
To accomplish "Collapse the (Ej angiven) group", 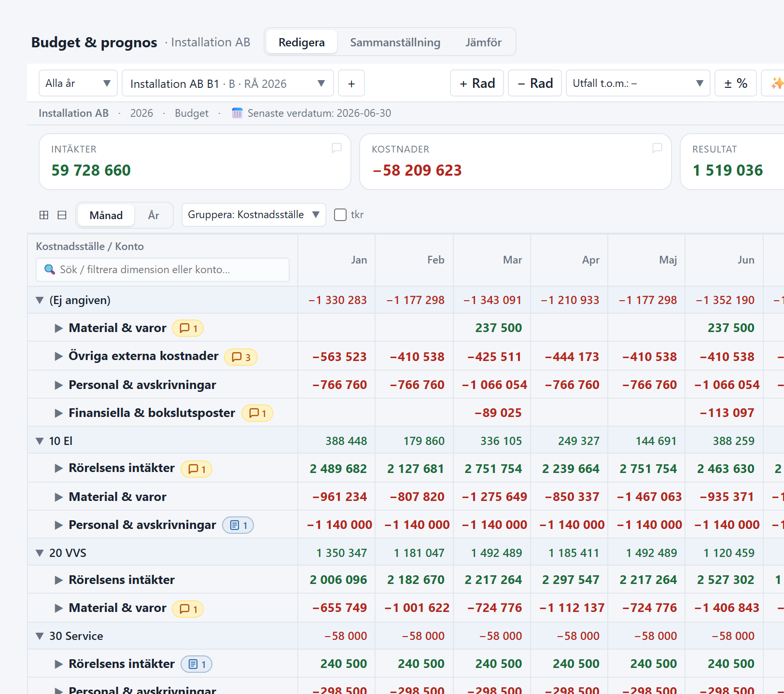I will coord(40,301).
